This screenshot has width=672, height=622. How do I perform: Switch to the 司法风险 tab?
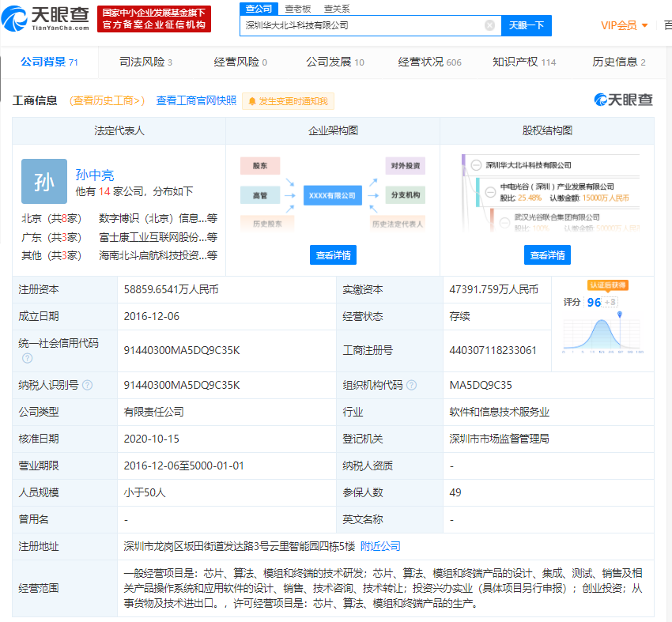pyautogui.click(x=145, y=62)
